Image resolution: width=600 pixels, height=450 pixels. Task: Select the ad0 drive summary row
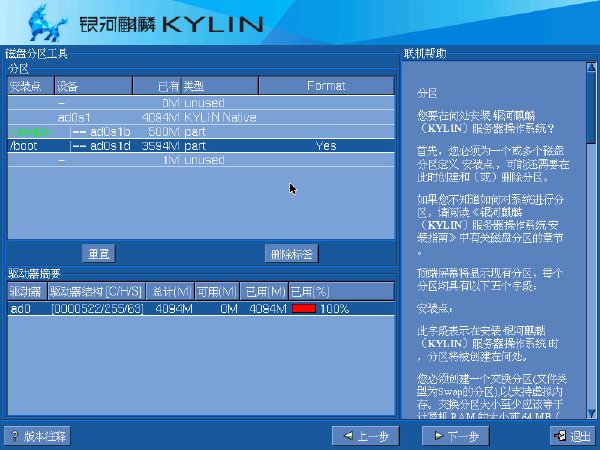coord(201,309)
